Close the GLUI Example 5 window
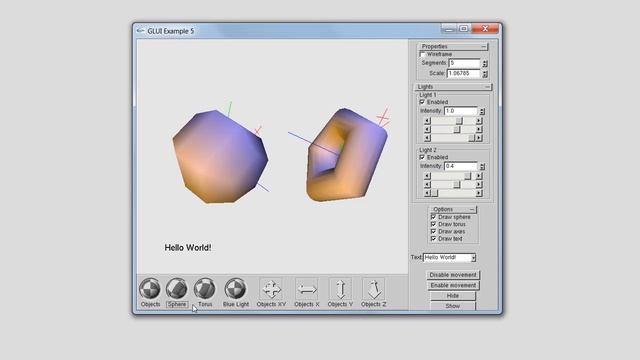The height and width of the screenshot is (360, 640). click(485, 29)
